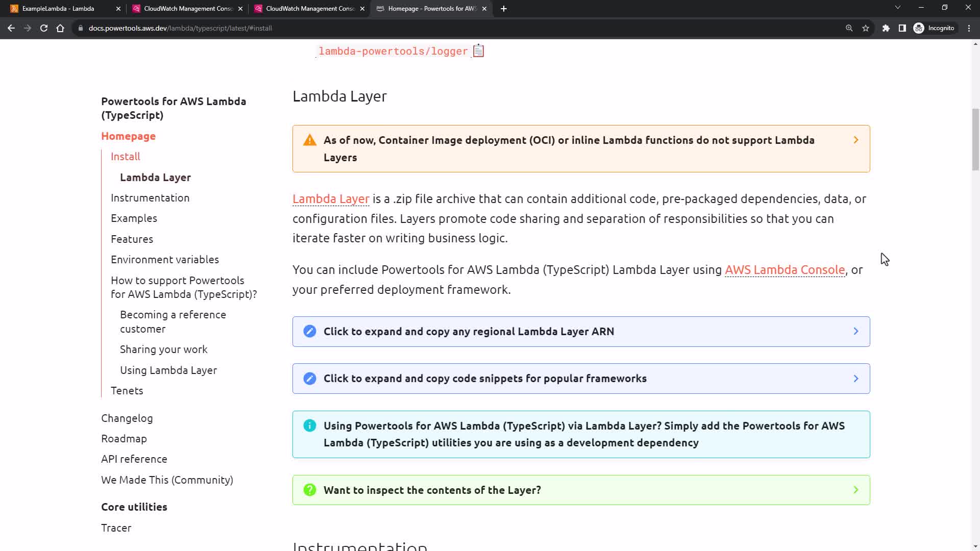Expand the regional Lambda Layer ARN section
980x551 pixels.
[x=581, y=332]
